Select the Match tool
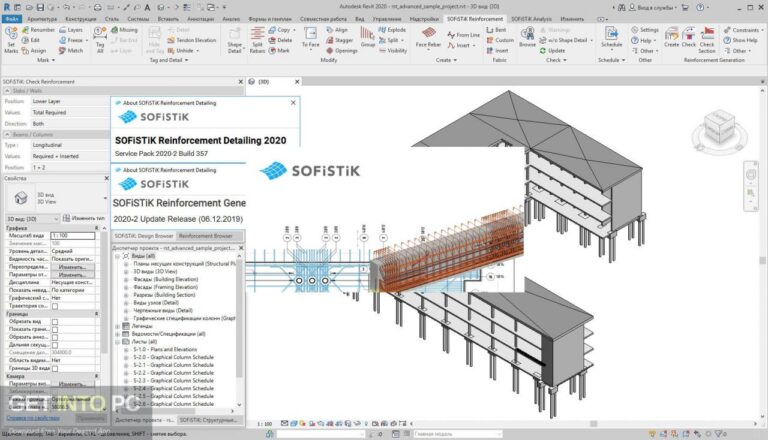Viewport: 768px width, 440px height. tap(71, 50)
